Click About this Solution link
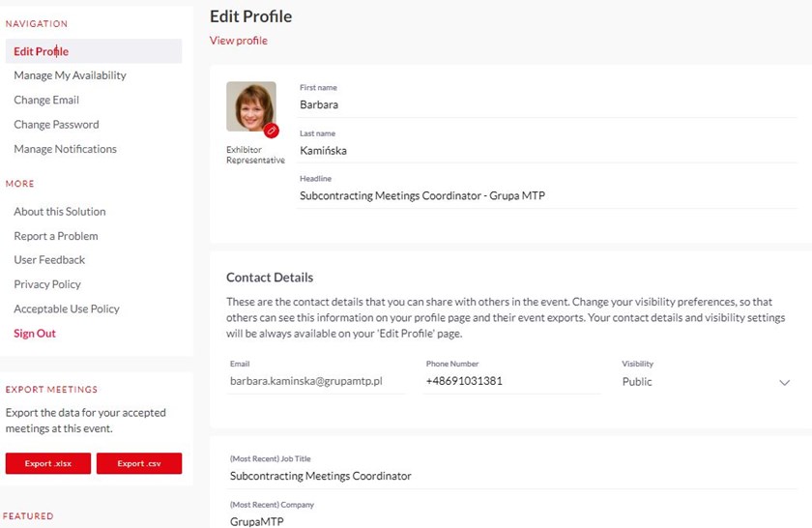812x528 pixels. 60,212
